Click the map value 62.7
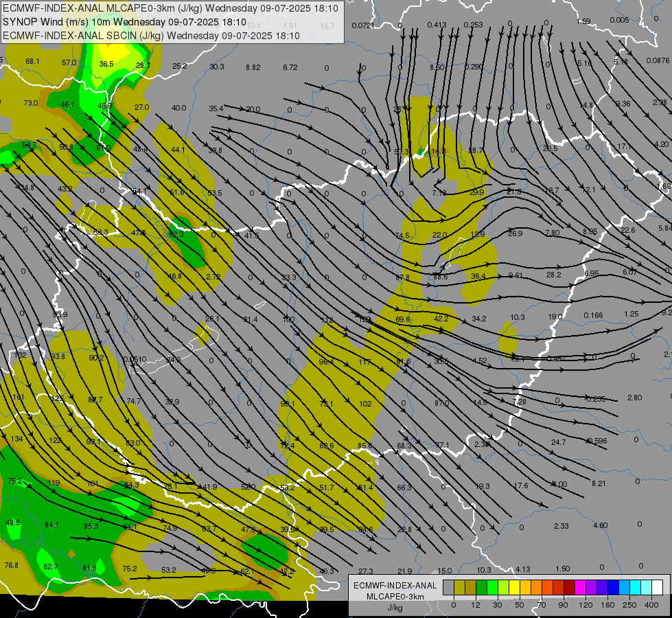This screenshot has width=672, height=618. [x=51, y=566]
